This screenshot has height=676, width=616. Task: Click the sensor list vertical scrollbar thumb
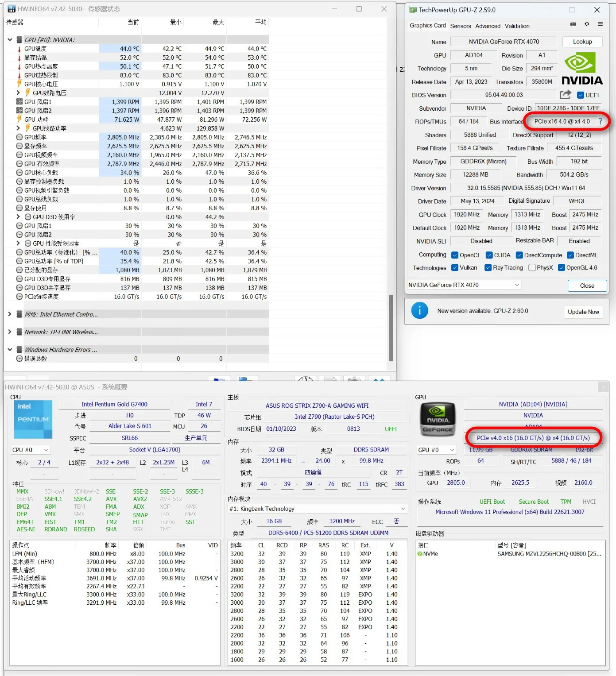(x=391, y=328)
